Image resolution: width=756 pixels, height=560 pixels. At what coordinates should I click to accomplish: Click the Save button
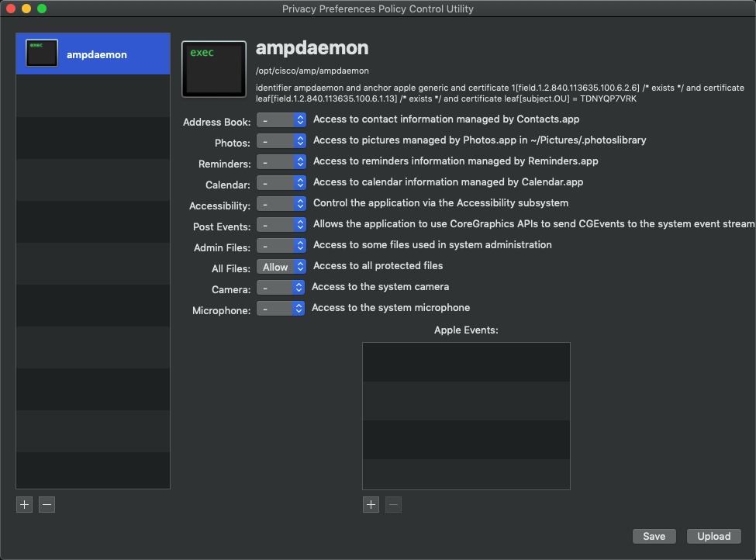point(654,537)
